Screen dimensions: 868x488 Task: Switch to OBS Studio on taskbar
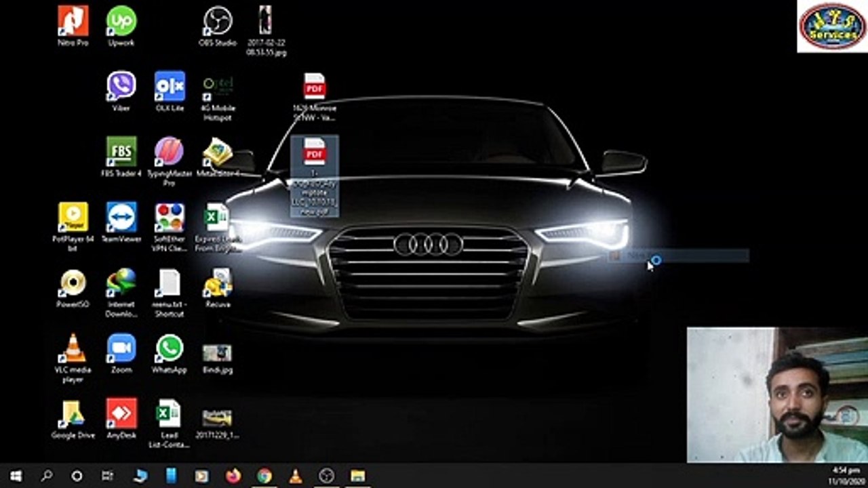pyautogui.click(x=327, y=476)
